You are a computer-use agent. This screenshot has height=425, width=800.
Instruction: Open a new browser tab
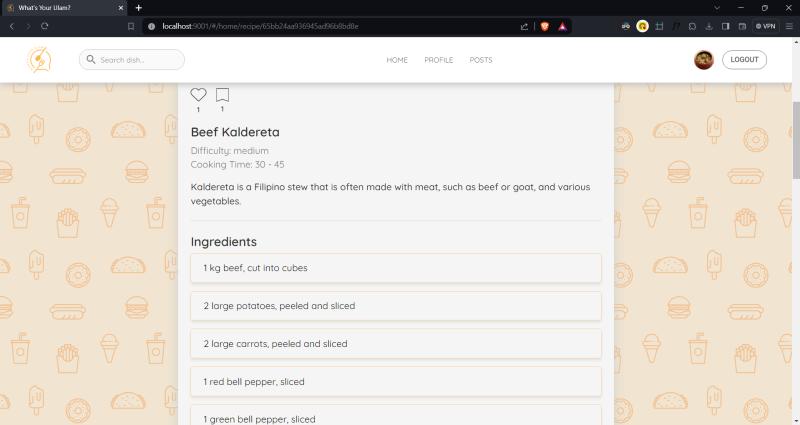[x=138, y=8]
